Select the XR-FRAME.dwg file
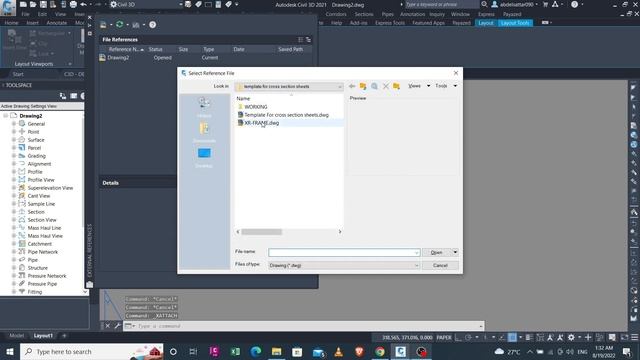 point(261,123)
